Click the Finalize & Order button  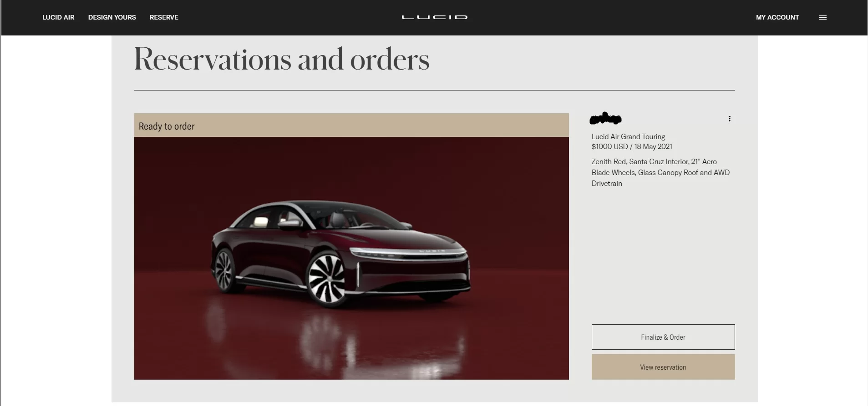[x=663, y=337]
